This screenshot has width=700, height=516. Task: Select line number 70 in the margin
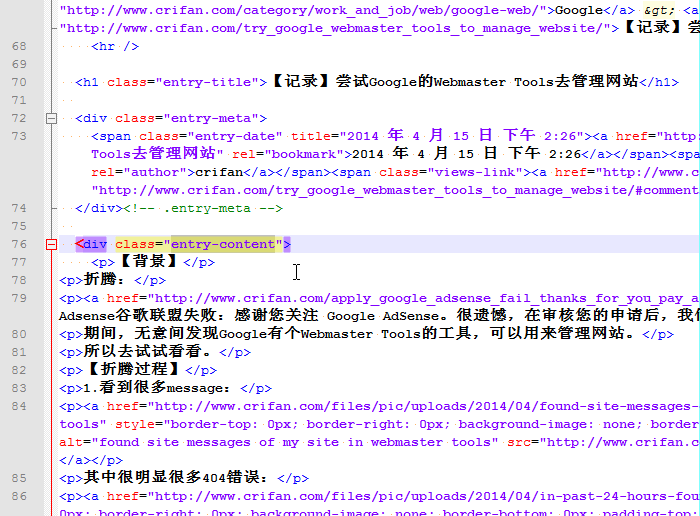tap(19, 82)
